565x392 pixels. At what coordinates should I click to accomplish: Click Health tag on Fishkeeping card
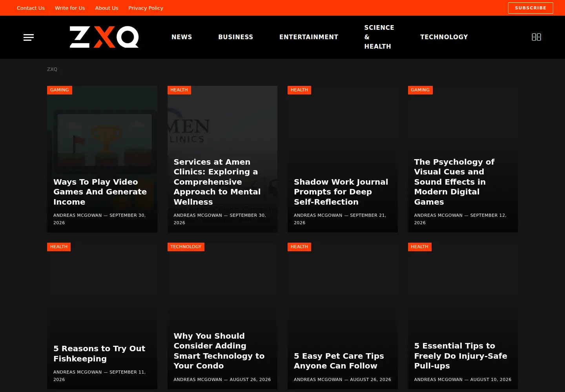coord(59,247)
